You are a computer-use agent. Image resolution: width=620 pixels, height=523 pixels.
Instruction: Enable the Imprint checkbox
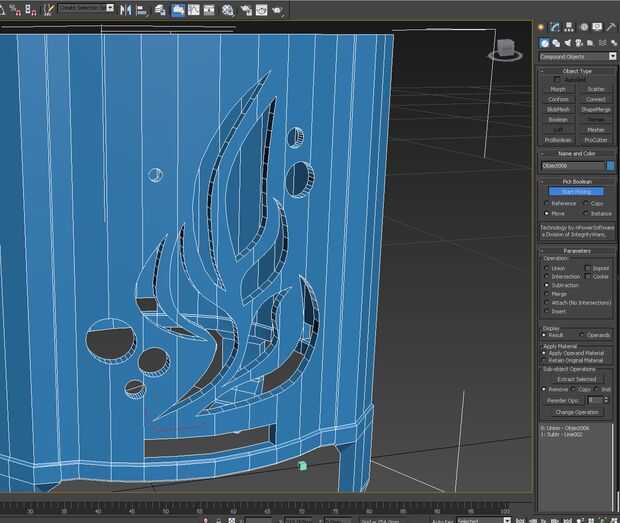[589, 268]
